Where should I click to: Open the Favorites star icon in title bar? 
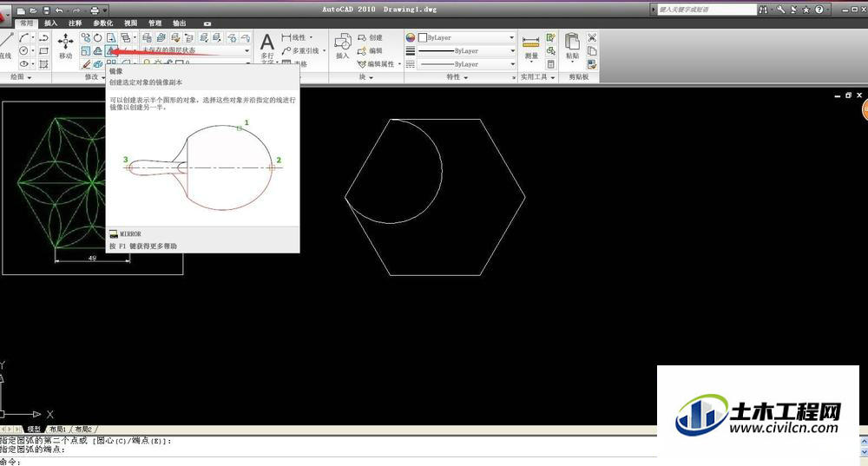tap(806, 10)
